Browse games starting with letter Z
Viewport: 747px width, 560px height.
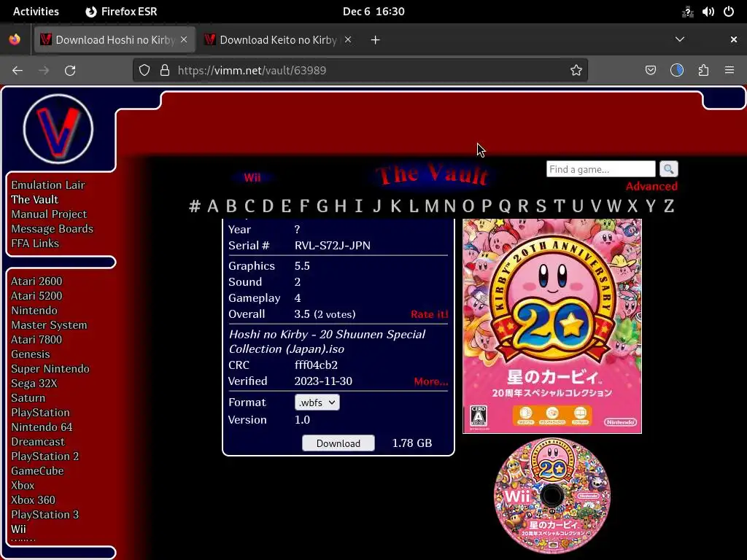(x=669, y=206)
